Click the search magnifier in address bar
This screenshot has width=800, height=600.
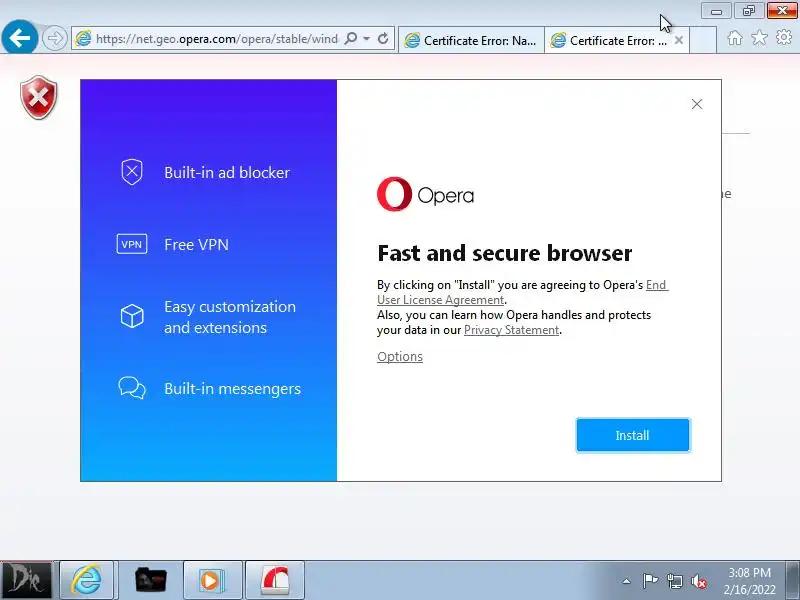351,38
